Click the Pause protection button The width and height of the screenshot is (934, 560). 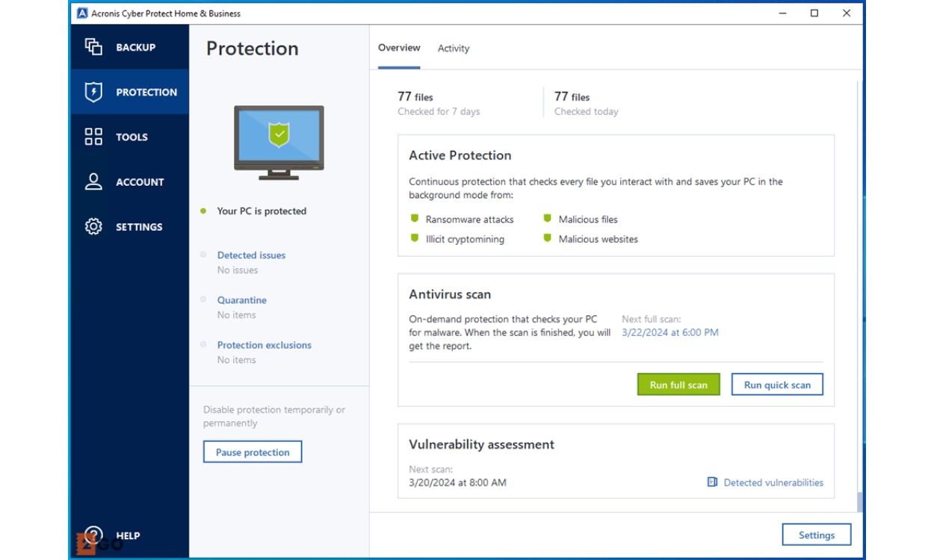[253, 452]
